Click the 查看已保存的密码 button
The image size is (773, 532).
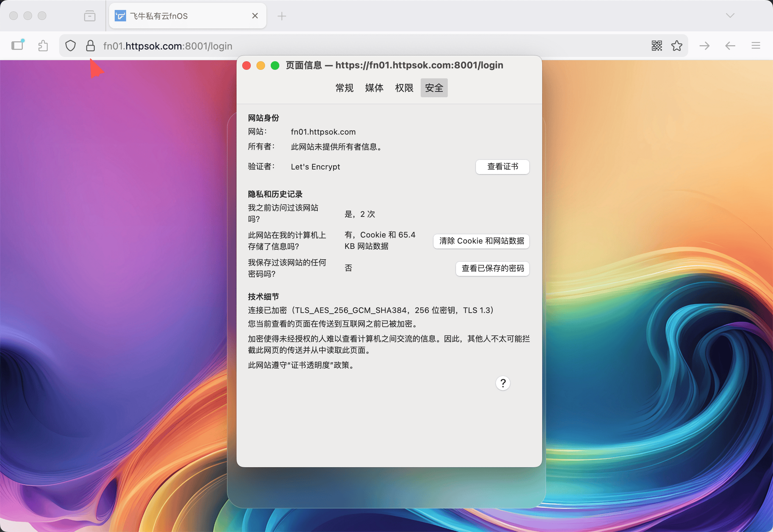coord(492,268)
